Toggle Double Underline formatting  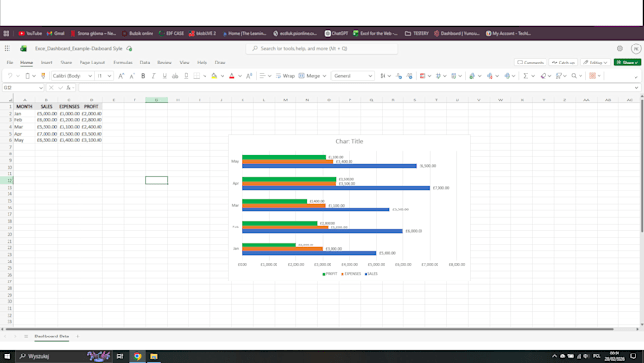tap(186, 76)
